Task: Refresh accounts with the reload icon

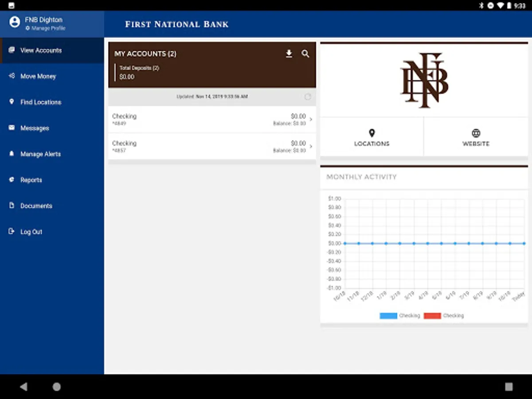Action: point(308,97)
